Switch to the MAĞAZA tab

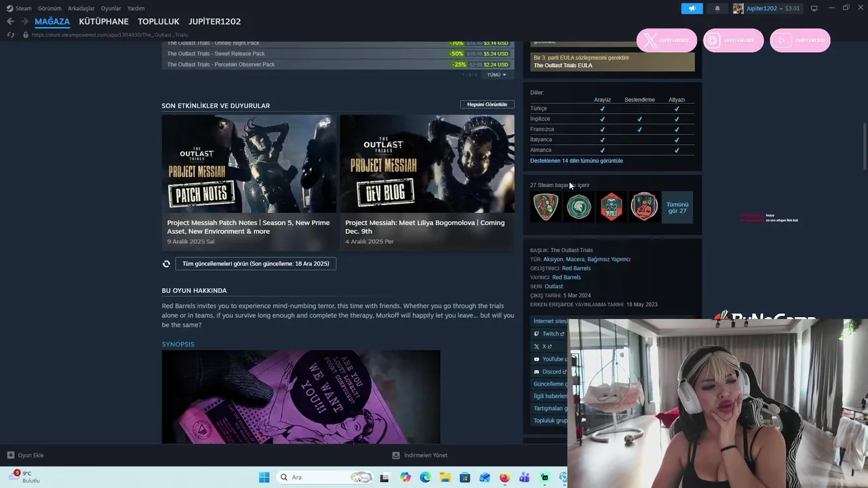point(52,22)
